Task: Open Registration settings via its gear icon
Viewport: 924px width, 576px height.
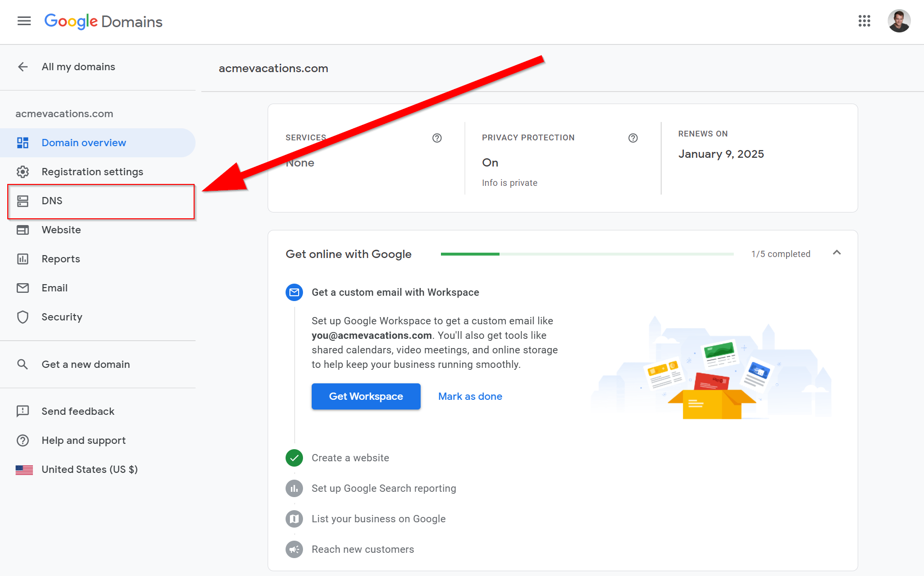Action: pos(23,171)
